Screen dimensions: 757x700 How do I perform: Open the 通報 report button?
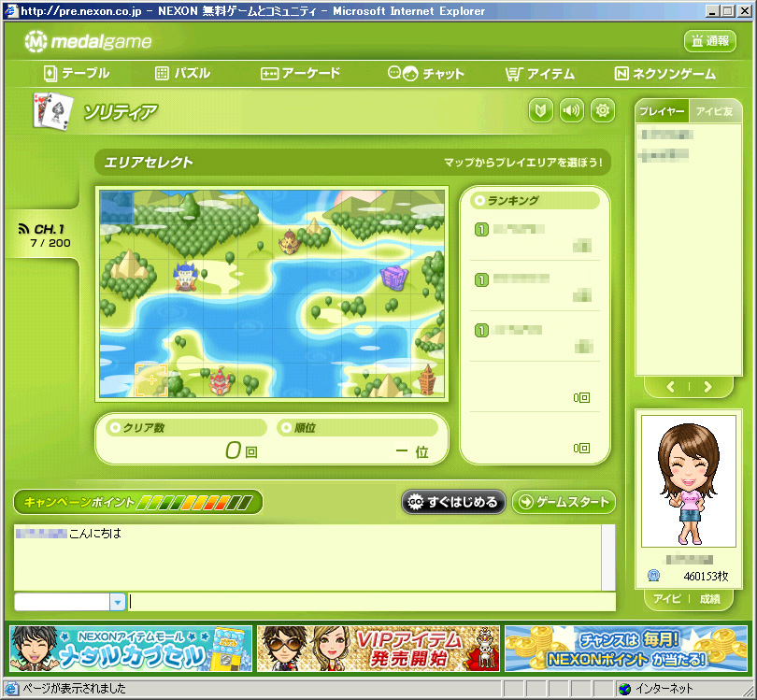point(709,41)
